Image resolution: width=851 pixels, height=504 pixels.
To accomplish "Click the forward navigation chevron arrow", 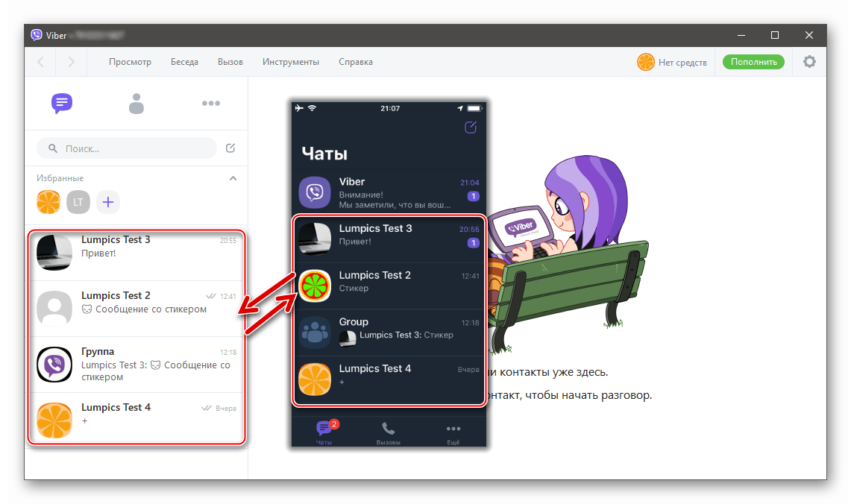I will click(x=71, y=62).
